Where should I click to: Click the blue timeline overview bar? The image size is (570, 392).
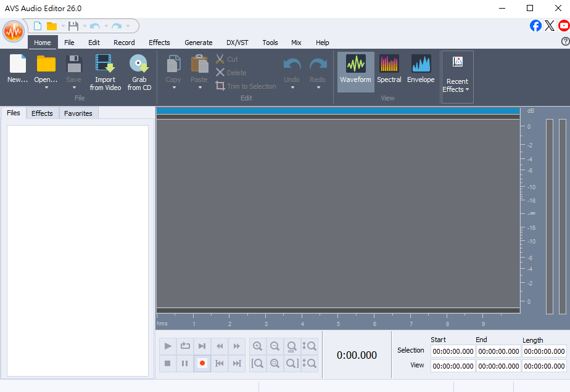[337, 110]
